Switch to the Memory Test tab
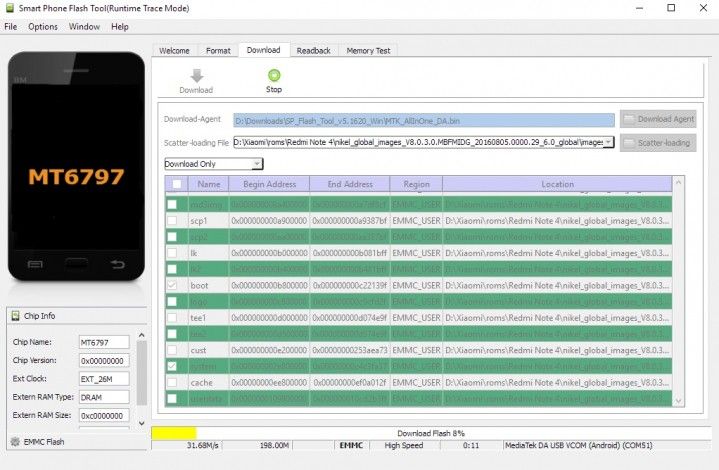719x470 pixels. coord(368,50)
